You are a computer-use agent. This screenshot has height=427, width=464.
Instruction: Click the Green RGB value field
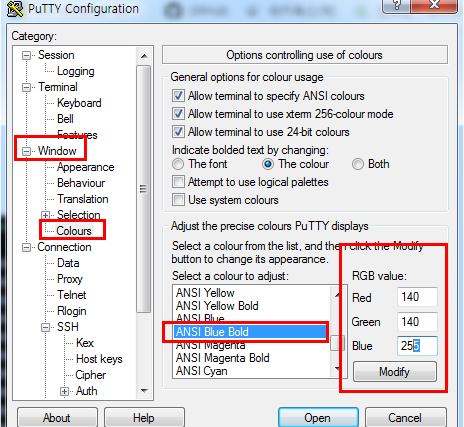pyautogui.click(x=417, y=322)
